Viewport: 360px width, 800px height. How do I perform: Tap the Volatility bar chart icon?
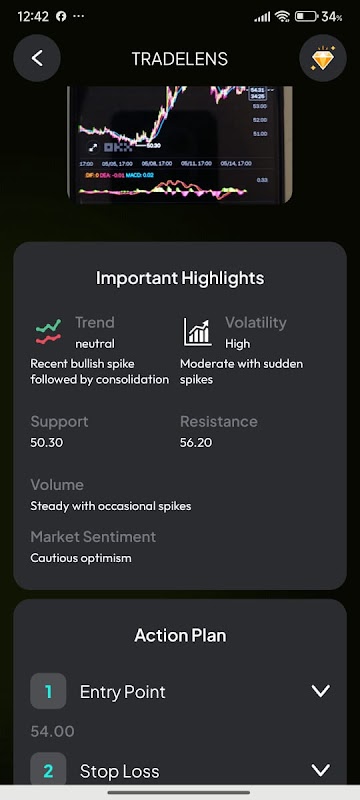click(197, 332)
